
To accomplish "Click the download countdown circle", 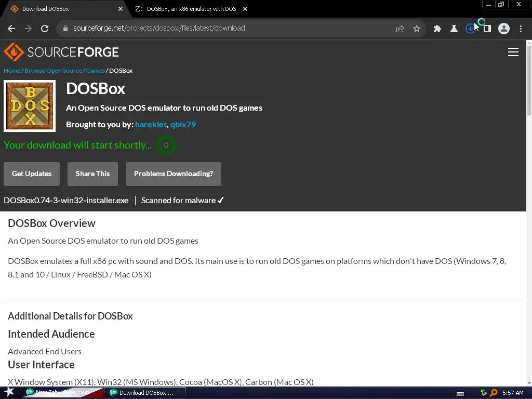I will click(166, 145).
